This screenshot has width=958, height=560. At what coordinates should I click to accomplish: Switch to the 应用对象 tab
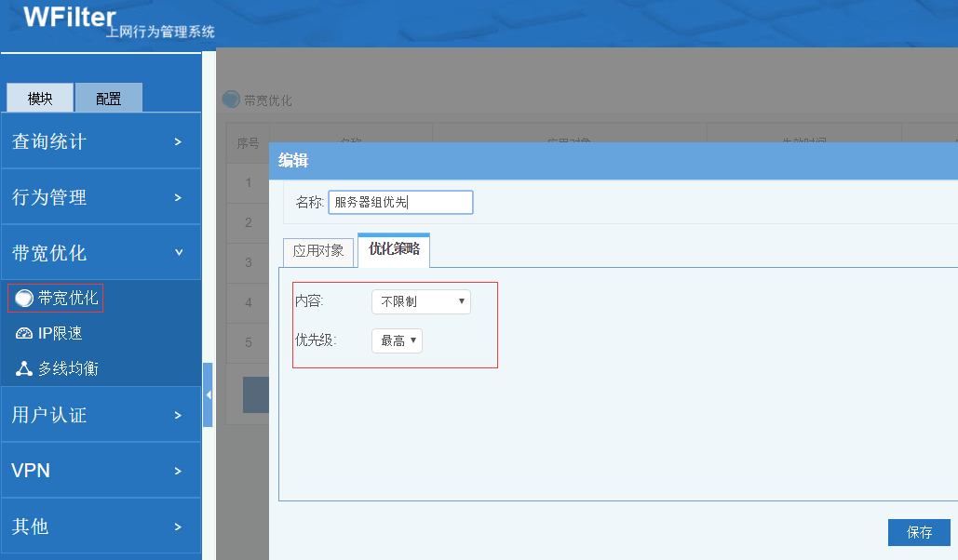tap(318, 251)
